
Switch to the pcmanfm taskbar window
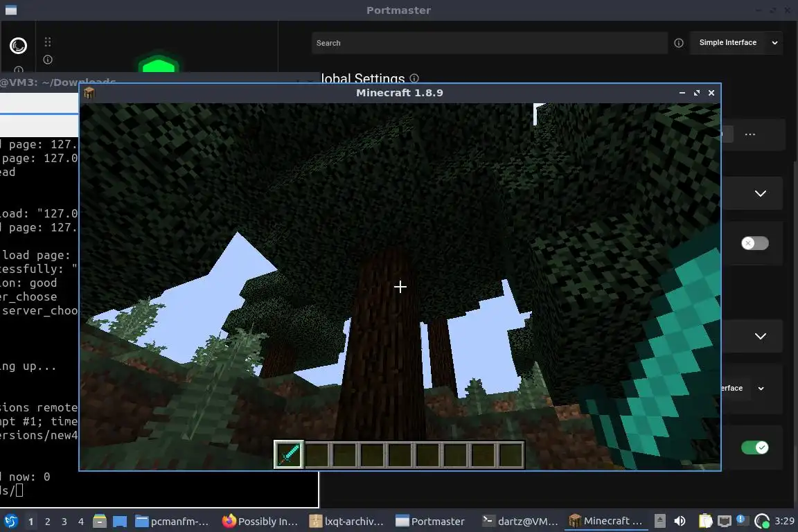[x=172, y=522]
